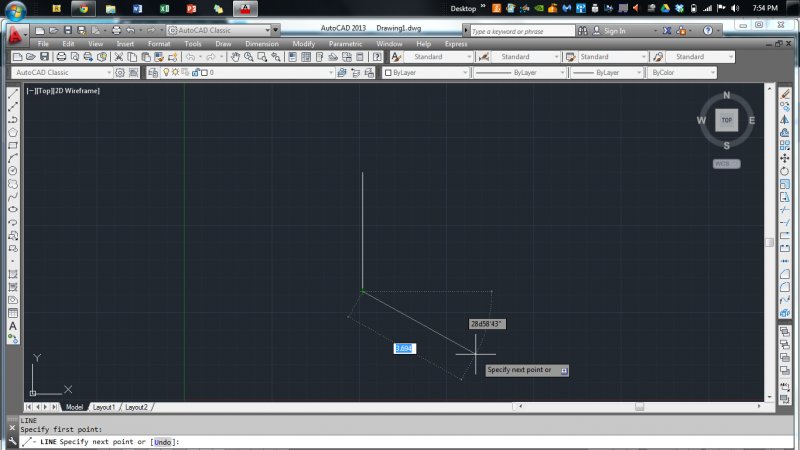Image resolution: width=800 pixels, height=450 pixels.
Task: Select the Hatch tool
Action: click(13, 274)
